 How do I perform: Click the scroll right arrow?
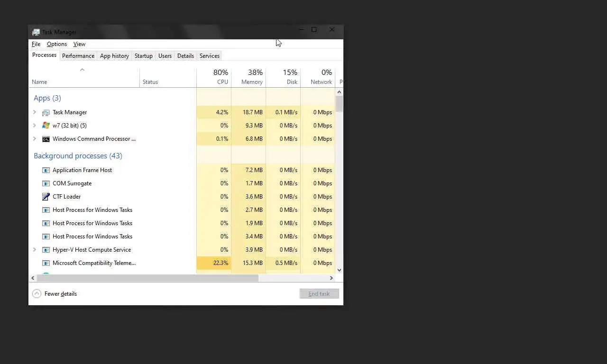pyautogui.click(x=331, y=278)
